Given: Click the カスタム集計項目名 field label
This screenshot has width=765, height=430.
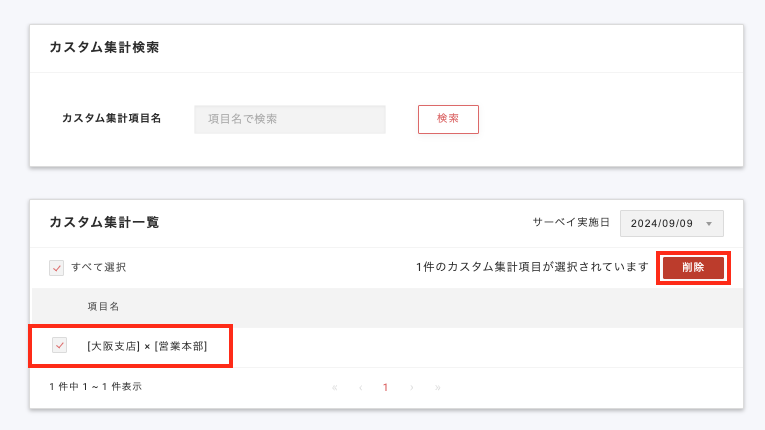Looking at the screenshot, I should (x=112, y=118).
